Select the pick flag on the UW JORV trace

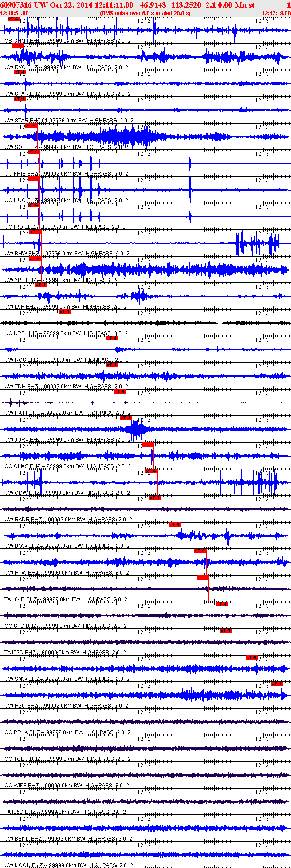pyautogui.click(x=126, y=418)
